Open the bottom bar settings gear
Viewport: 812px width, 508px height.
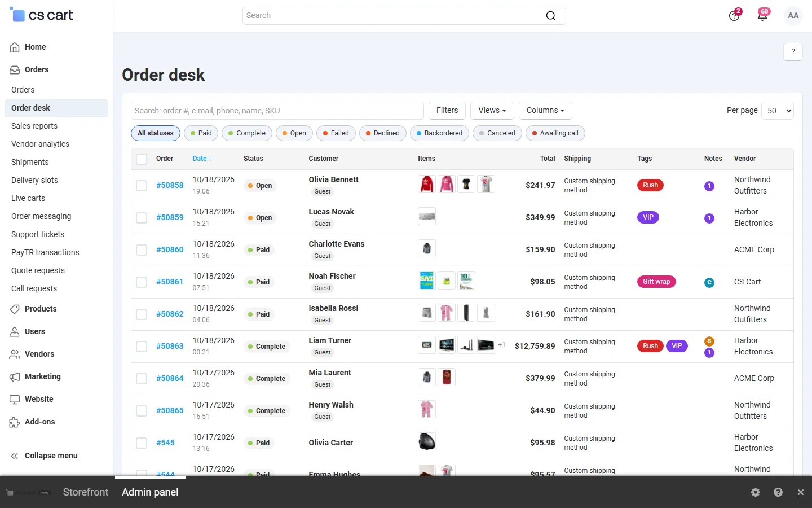coord(756,492)
